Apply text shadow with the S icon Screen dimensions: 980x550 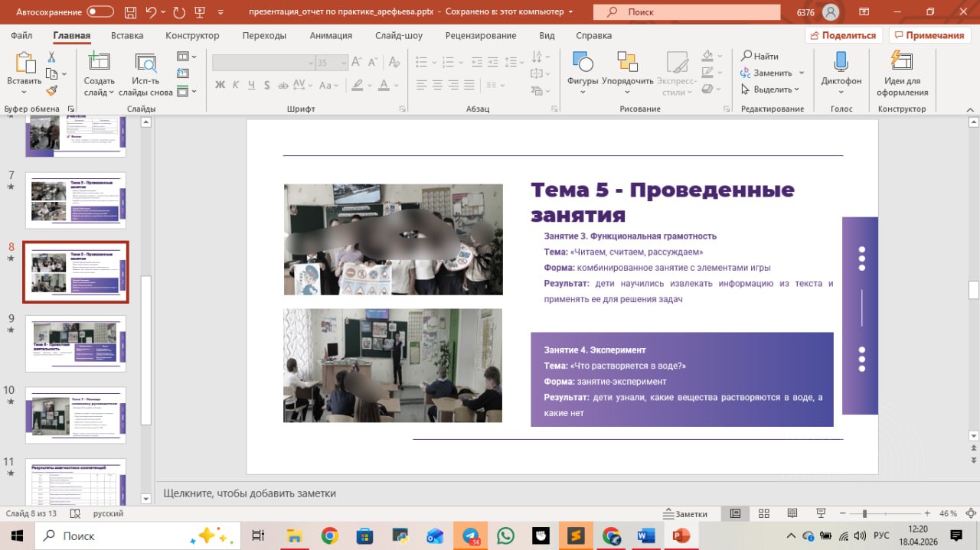(268, 85)
